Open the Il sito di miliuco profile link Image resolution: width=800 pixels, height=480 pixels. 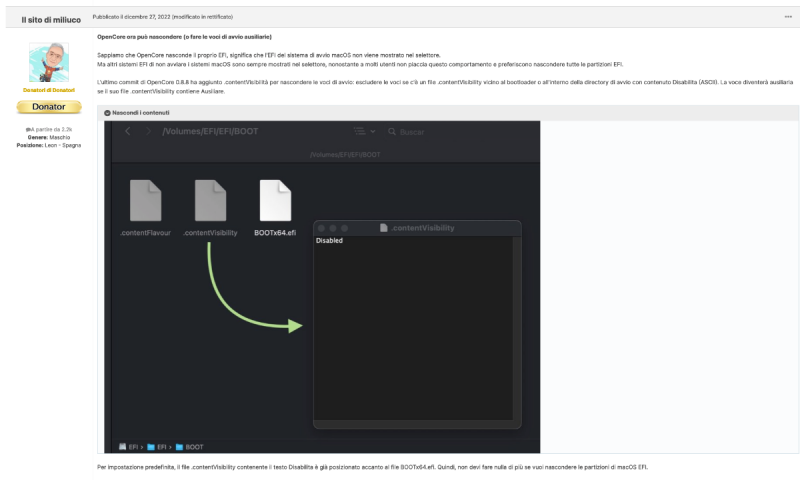tap(51, 20)
